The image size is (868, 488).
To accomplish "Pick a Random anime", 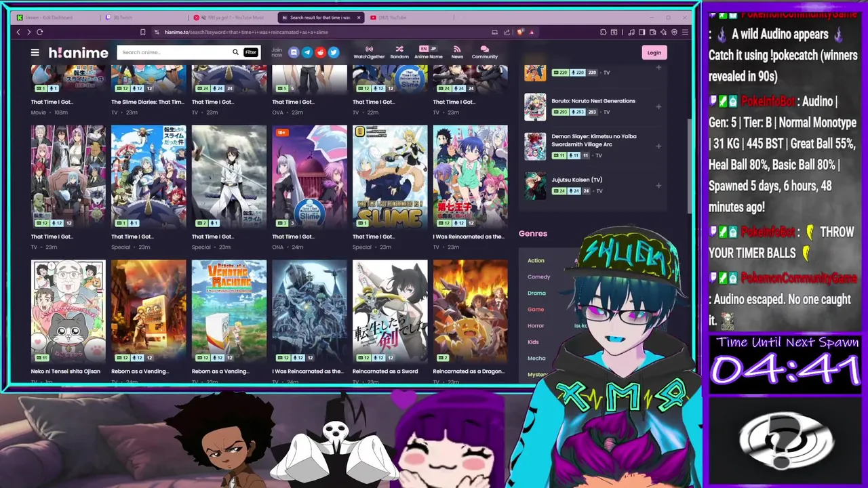I will click(x=399, y=52).
